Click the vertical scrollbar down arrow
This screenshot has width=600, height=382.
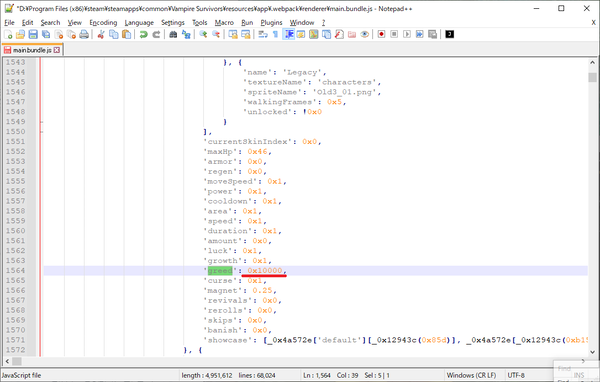(592, 352)
